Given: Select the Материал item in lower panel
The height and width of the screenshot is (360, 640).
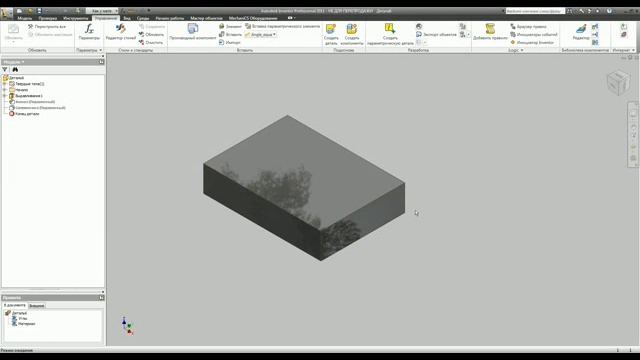Looking at the screenshot, I should (24, 324).
